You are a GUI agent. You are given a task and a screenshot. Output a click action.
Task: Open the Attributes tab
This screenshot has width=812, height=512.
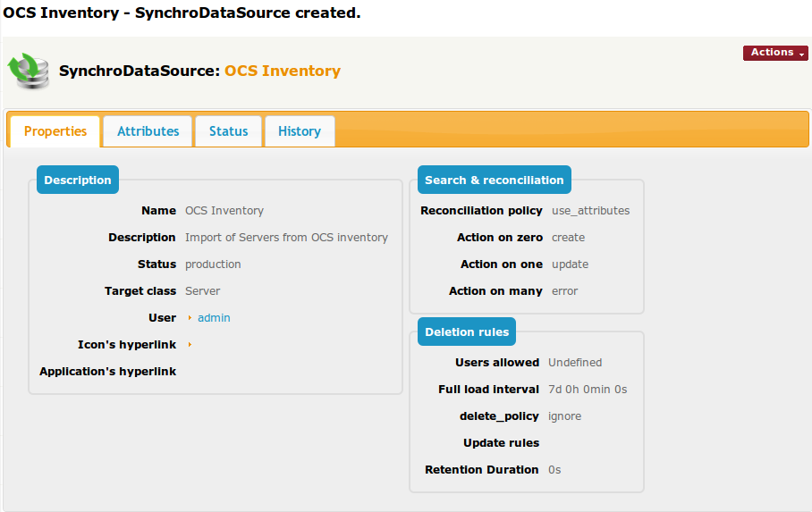point(148,131)
